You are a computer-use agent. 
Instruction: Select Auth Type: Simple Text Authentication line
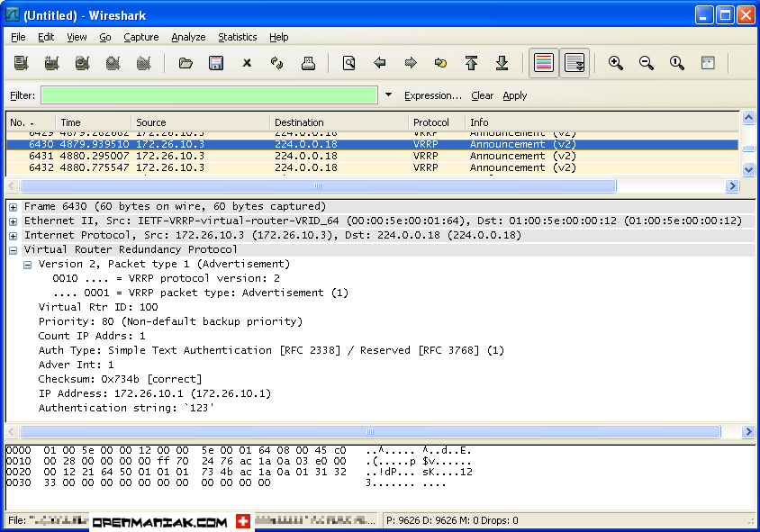click(x=271, y=350)
